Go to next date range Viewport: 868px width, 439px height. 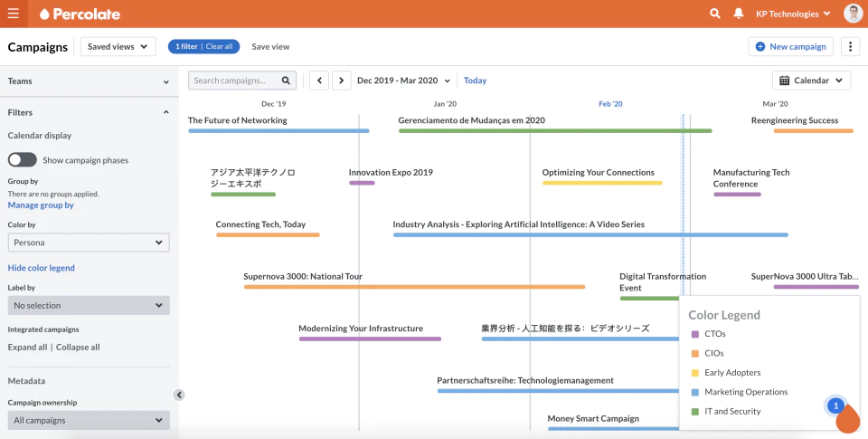pos(342,81)
